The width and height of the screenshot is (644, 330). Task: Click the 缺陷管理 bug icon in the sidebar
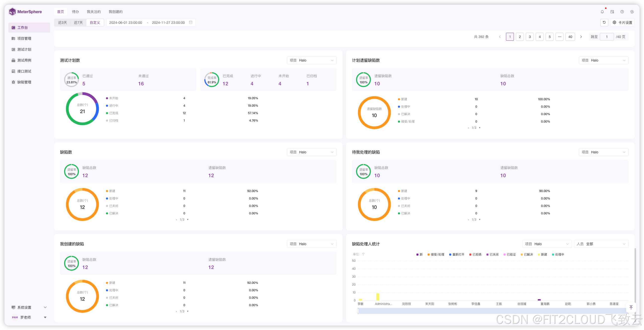[13, 82]
